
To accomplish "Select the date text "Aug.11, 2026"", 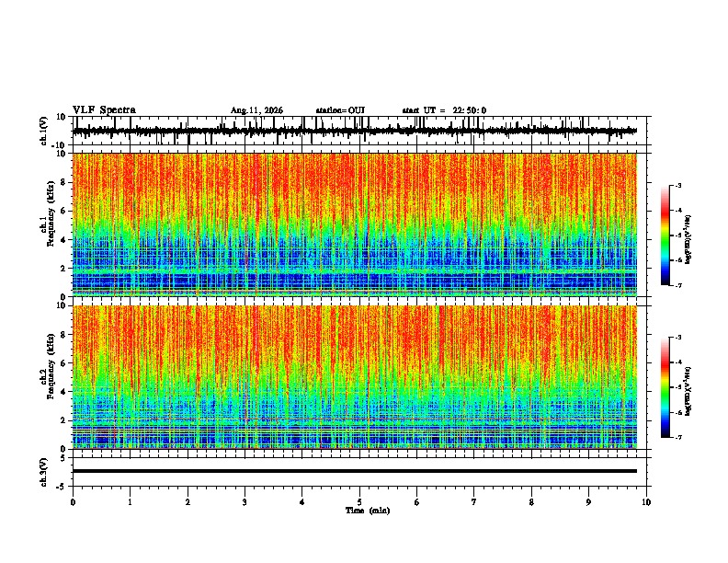I will pos(256,110).
